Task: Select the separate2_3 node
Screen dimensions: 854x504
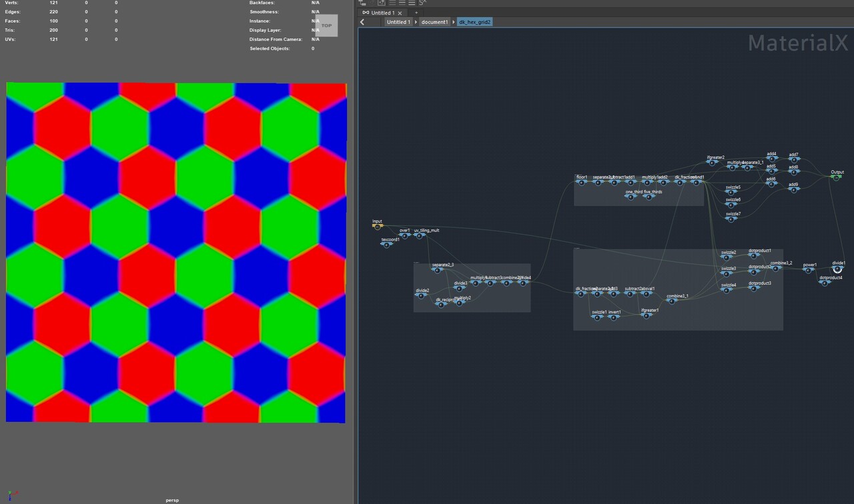Action: point(438,270)
